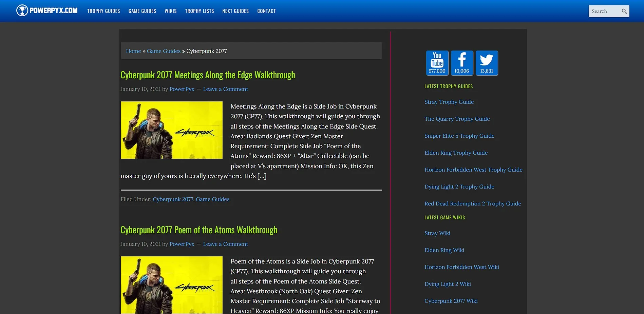Open Cyberpunk 2077 Wiki link
The image size is (644, 314).
pos(451,301)
